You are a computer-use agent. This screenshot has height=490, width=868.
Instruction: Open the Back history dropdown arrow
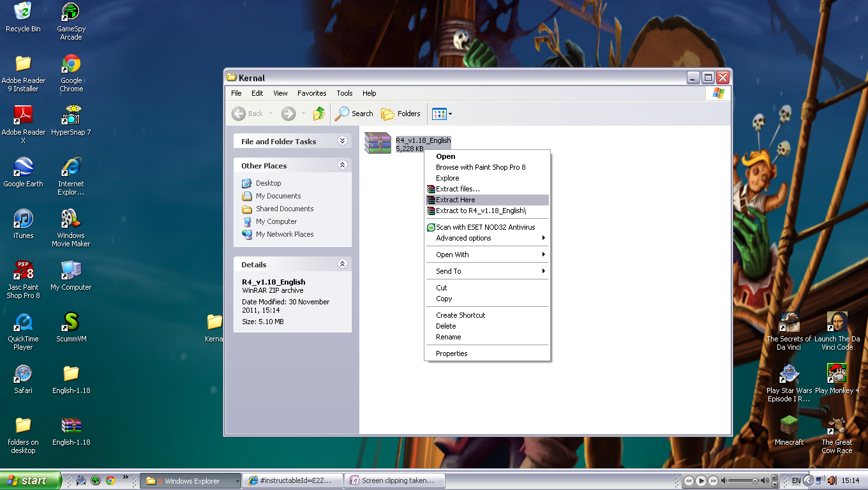click(271, 114)
